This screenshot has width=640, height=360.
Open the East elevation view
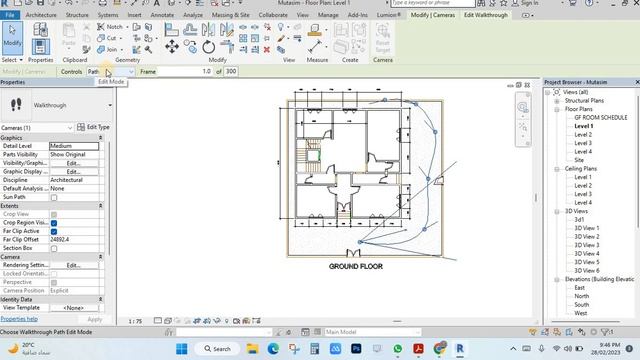pyautogui.click(x=579, y=288)
